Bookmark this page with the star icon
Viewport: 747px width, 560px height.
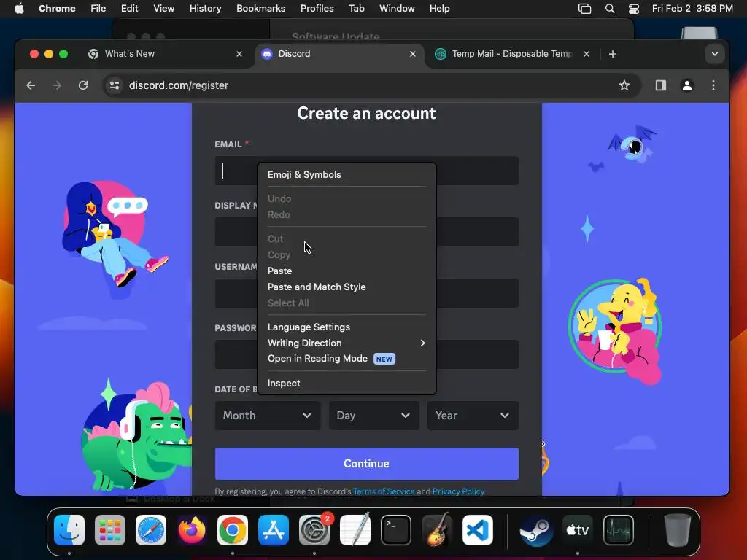pos(624,85)
